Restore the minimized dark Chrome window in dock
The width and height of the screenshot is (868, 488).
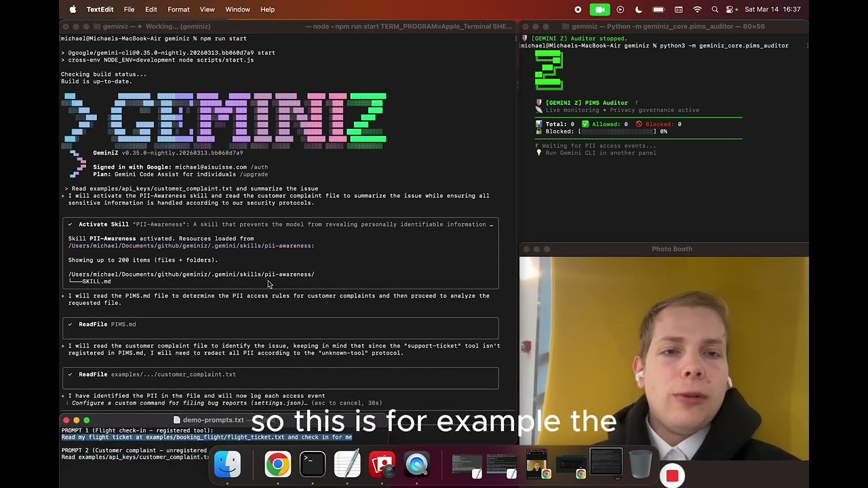[571, 467]
